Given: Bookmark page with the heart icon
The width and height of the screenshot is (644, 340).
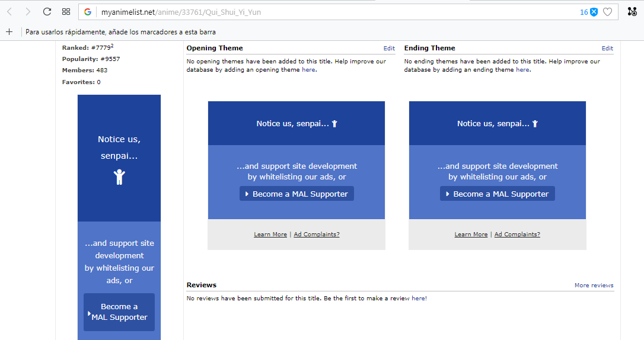Looking at the screenshot, I should coord(607,12).
